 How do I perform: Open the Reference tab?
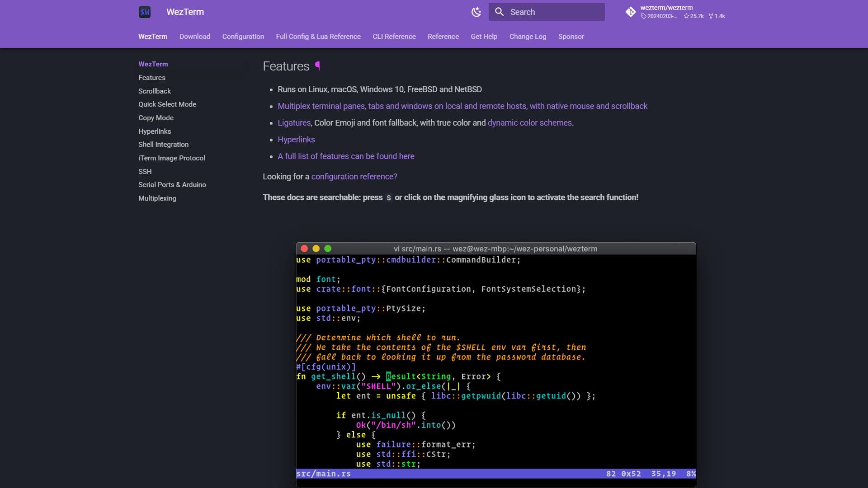(x=443, y=37)
